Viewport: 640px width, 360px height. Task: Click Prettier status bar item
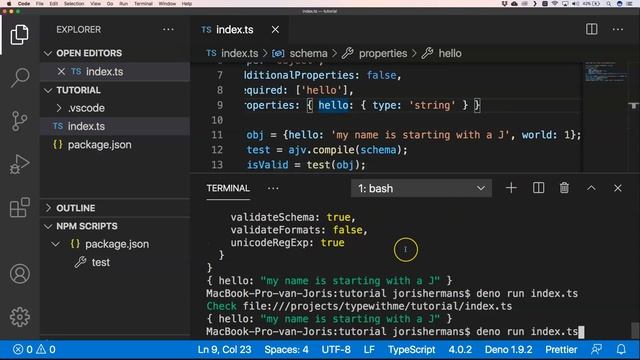[x=561, y=349]
